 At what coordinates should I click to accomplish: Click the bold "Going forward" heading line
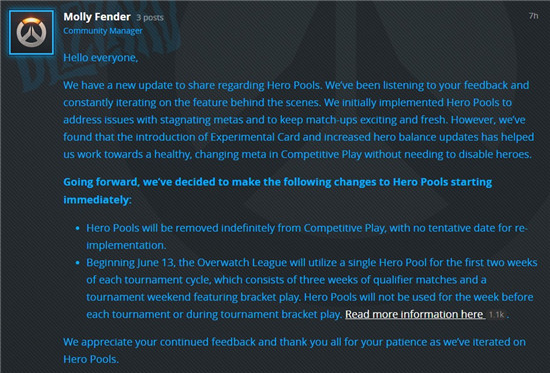[x=277, y=182]
